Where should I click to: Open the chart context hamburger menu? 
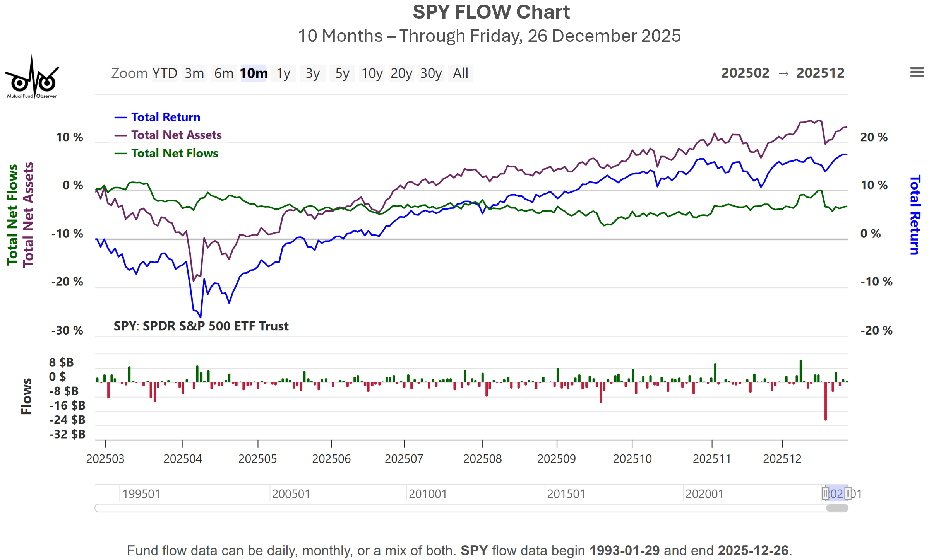(916, 72)
